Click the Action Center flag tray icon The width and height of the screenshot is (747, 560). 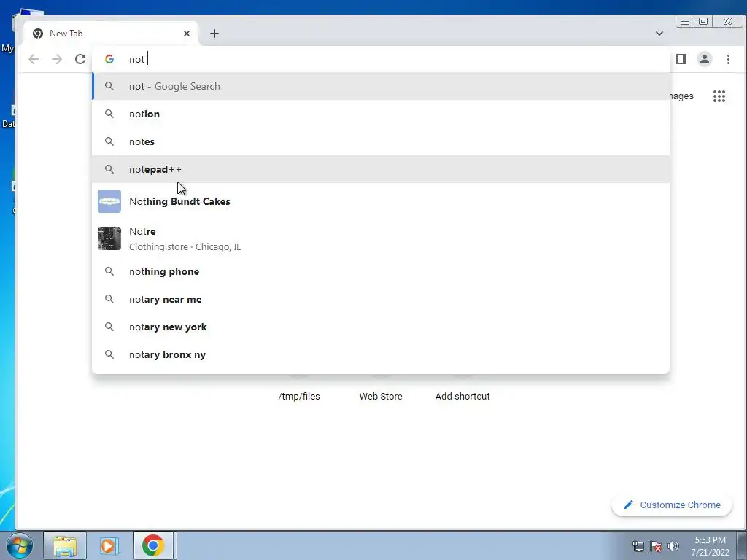pos(656,546)
